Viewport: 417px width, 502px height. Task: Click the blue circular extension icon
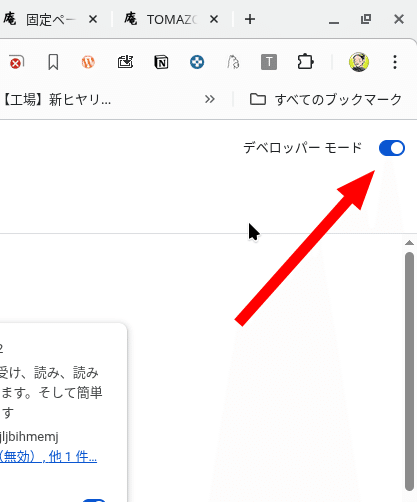(197, 62)
